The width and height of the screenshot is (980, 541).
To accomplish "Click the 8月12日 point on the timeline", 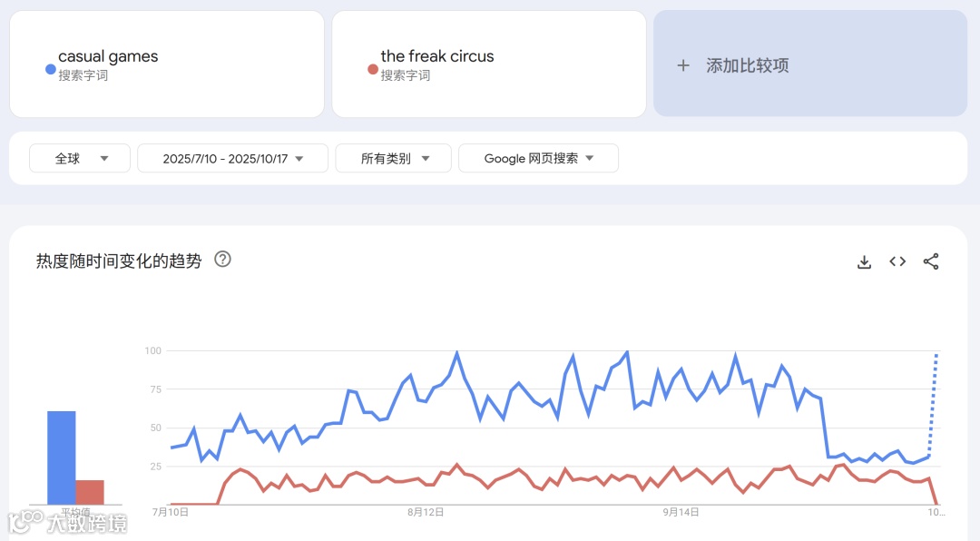I will coord(426,512).
